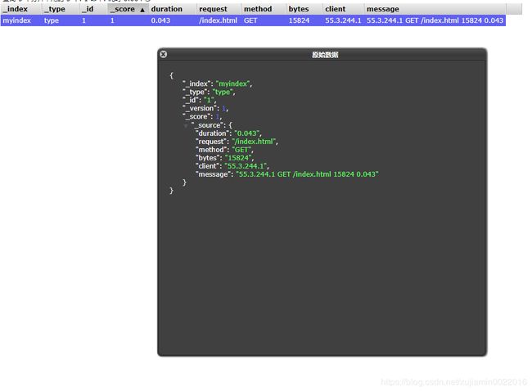Click the "GET" method value in JSON
The image size is (532, 392).
point(241,150)
